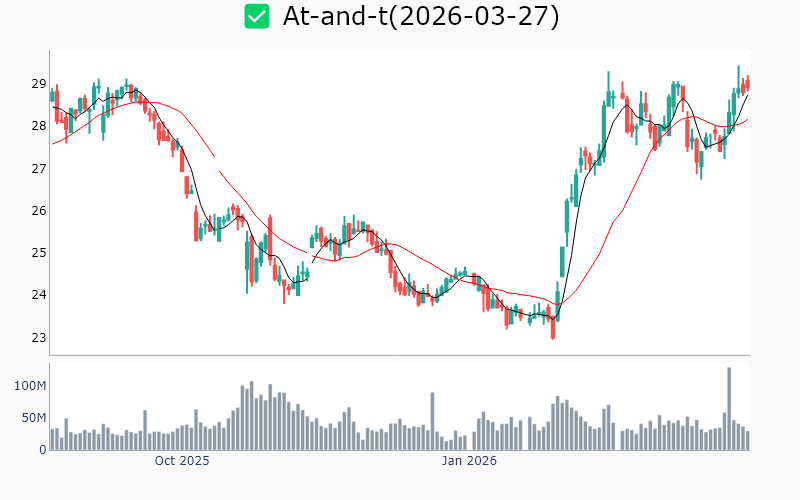The image size is (800, 500).
Task: Select the Jan 2026 x-axis label
Action: pos(470,461)
